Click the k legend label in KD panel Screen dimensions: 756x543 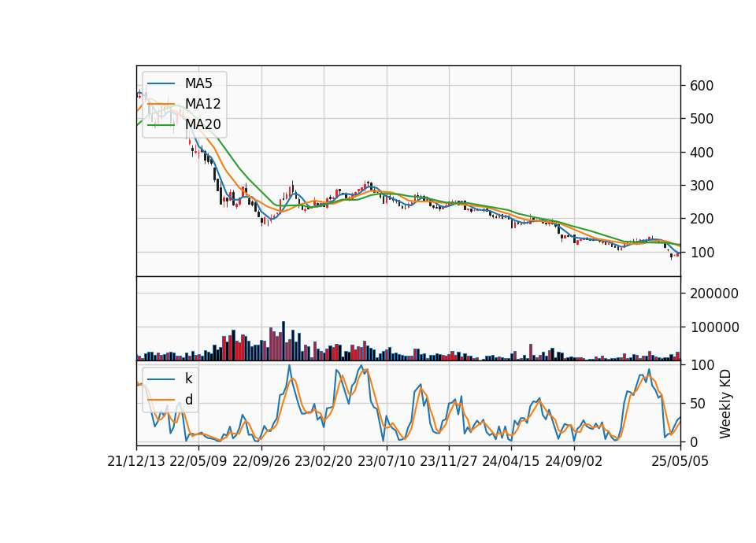pyautogui.click(x=188, y=379)
